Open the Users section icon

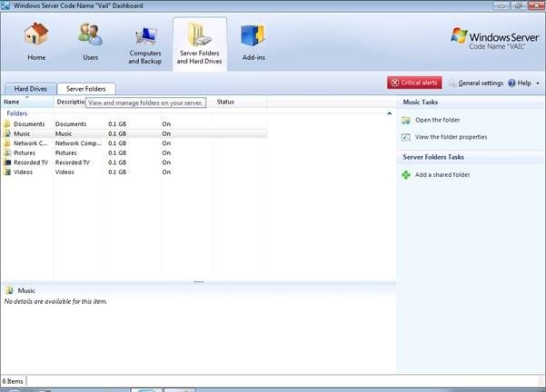[x=90, y=34]
